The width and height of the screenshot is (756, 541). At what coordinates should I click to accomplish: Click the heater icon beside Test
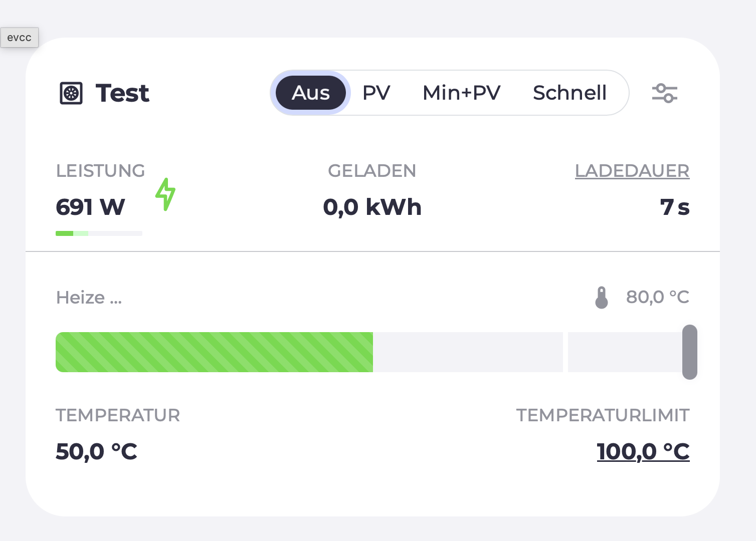[x=71, y=93]
